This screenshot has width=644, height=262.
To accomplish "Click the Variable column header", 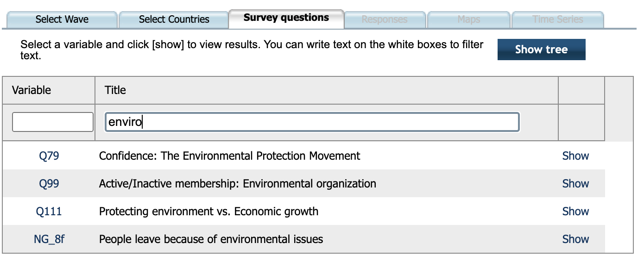I will [32, 90].
